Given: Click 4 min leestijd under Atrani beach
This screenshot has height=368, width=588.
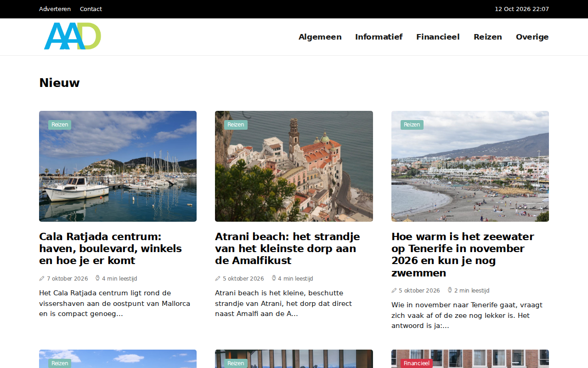Looking at the screenshot, I should click(295, 278).
